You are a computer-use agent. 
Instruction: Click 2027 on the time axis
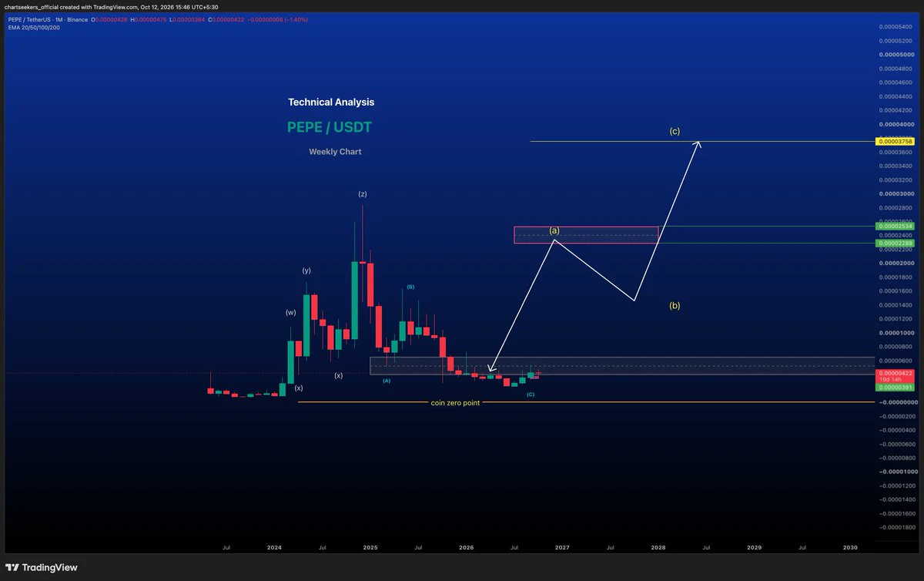click(562, 547)
